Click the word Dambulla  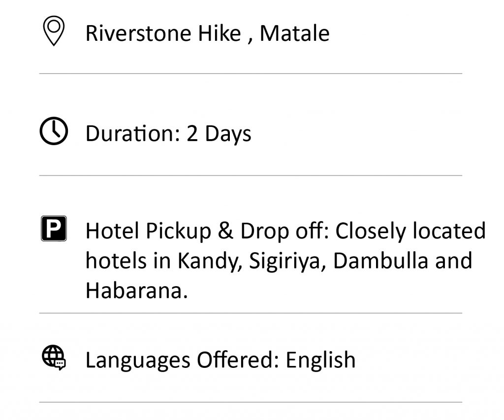(380, 261)
